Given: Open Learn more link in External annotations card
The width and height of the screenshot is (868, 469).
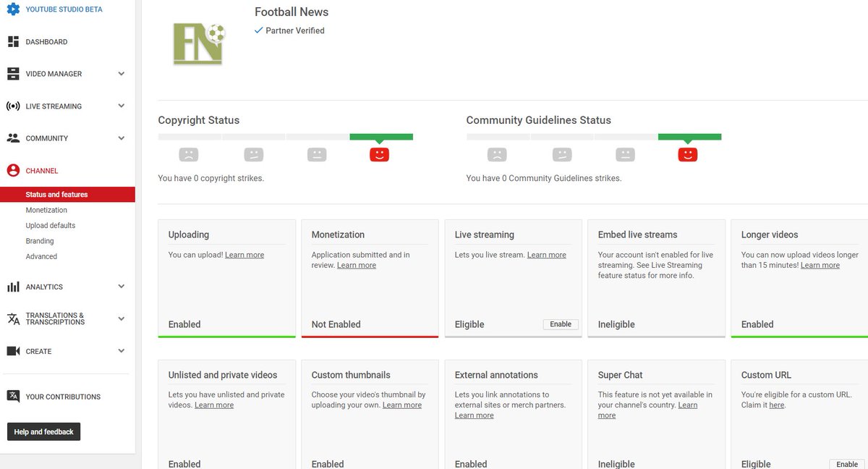Looking at the screenshot, I should coord(475,415).
